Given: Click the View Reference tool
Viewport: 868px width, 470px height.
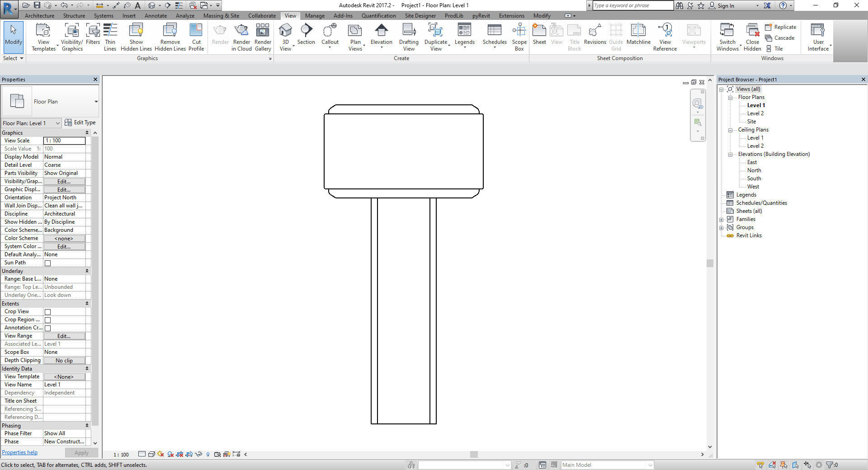Looking at the screenshot, I should click(x=665, y=37).
